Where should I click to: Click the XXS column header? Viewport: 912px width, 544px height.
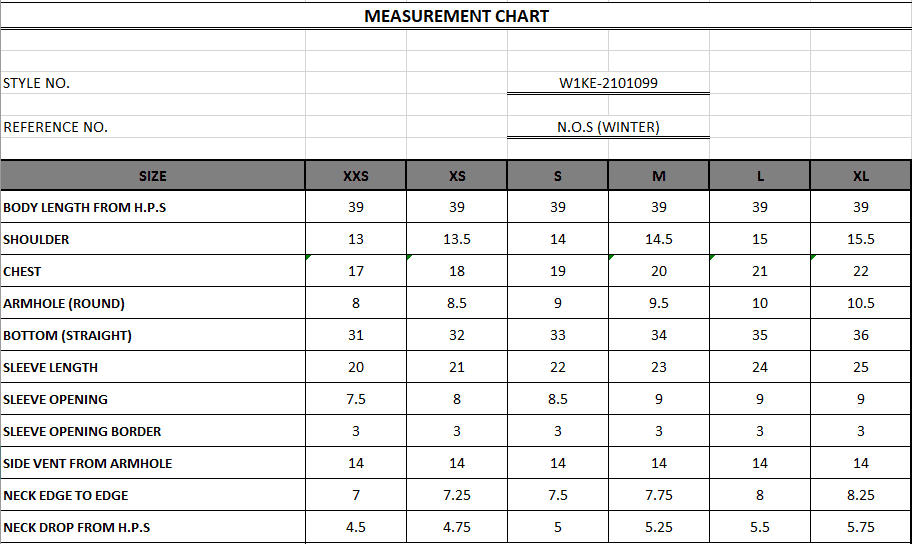pyautogui.click(x=356, y=176)
